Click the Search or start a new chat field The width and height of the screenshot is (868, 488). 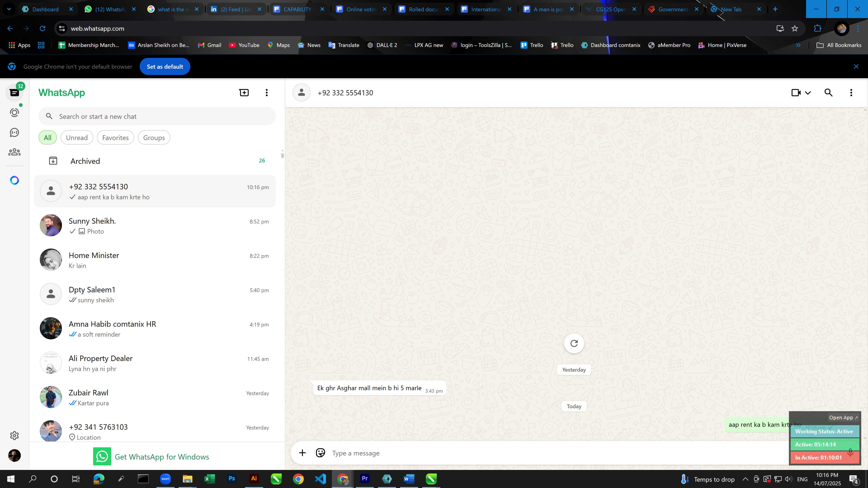[x=157, y=117]
